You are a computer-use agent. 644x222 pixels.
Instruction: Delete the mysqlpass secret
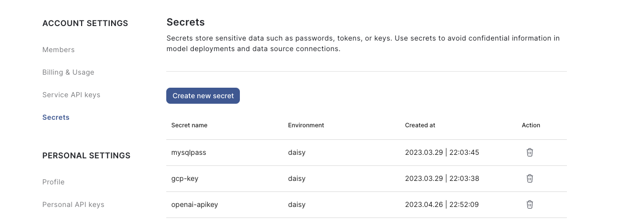tap(530, 152)
